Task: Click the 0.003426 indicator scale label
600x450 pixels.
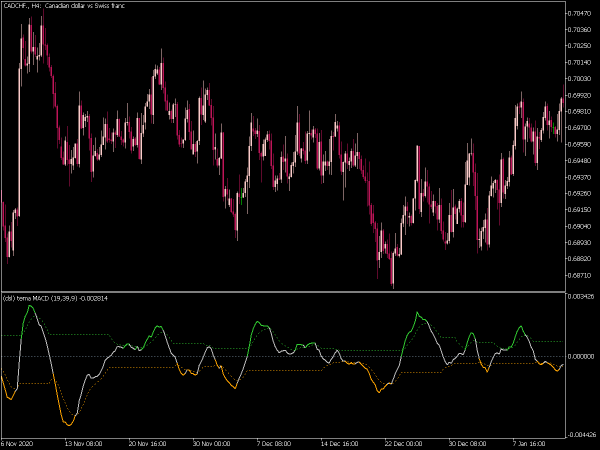Action: pyautogui.click(x=580, y=296)
